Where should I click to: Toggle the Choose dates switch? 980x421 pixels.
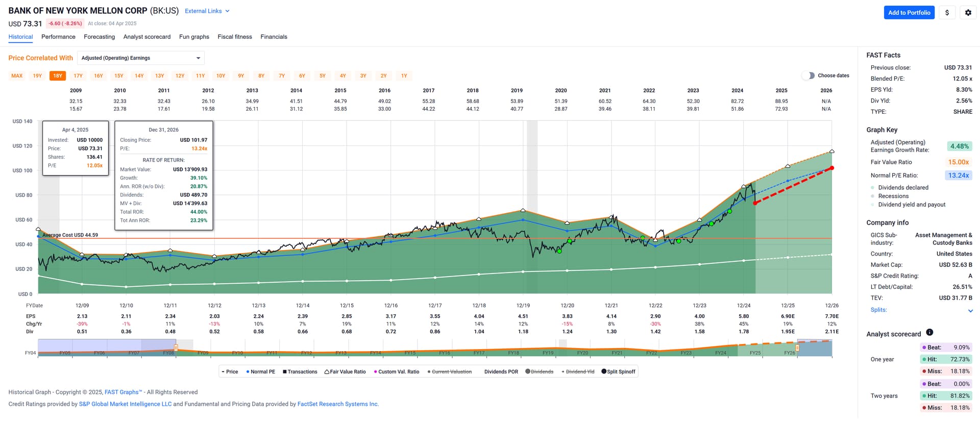tap(808, 76)
